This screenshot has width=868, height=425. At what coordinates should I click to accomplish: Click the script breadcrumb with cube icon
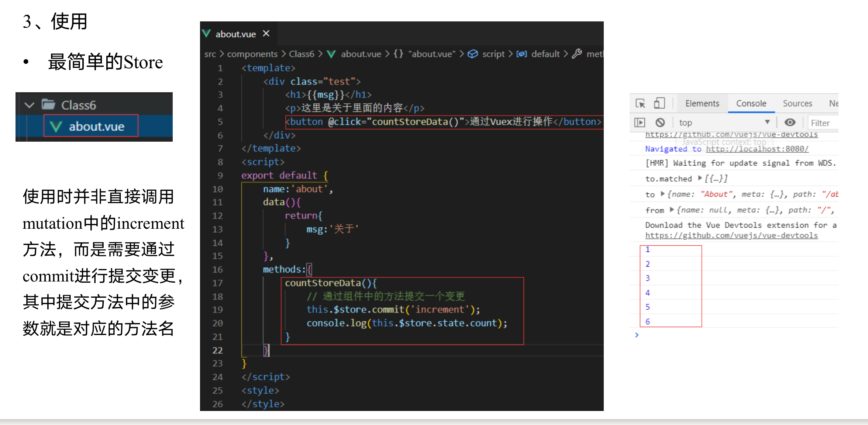[486, 54]
